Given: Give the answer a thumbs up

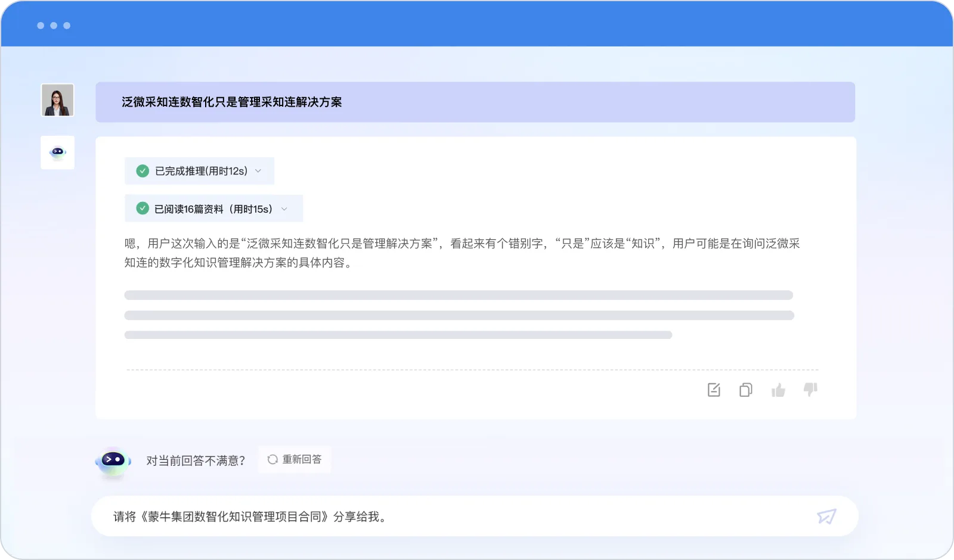Looking at the screenshot, I should [778, 390].
